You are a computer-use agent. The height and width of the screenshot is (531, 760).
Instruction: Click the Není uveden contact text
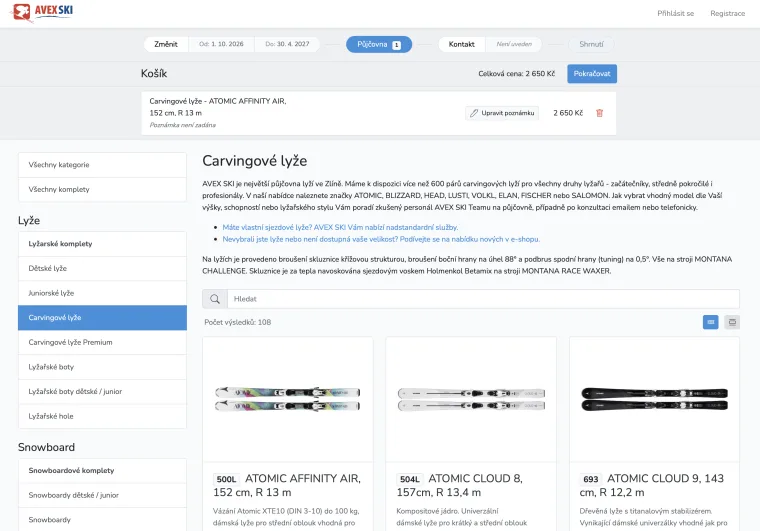tap(514, 44)
